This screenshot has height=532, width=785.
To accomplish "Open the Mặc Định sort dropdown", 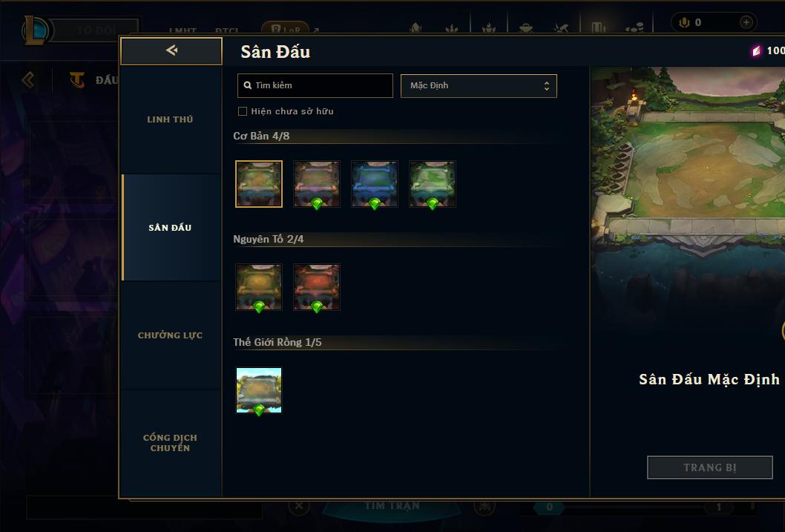I will pyautogui.click(x=479, y=85).
